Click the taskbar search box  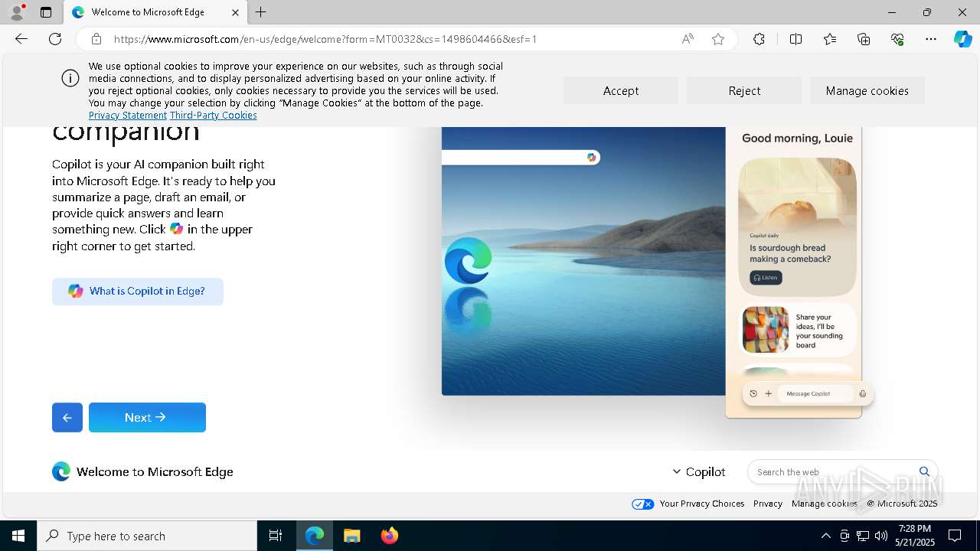147,536
